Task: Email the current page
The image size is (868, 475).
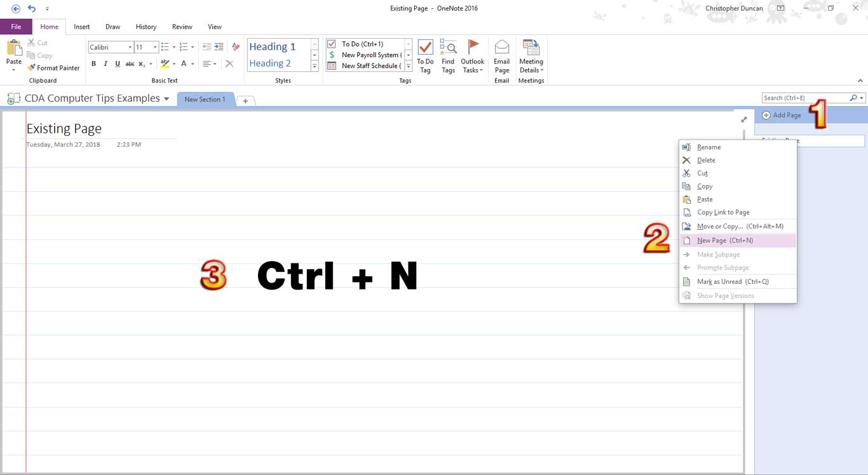Action: pos(501,55)
